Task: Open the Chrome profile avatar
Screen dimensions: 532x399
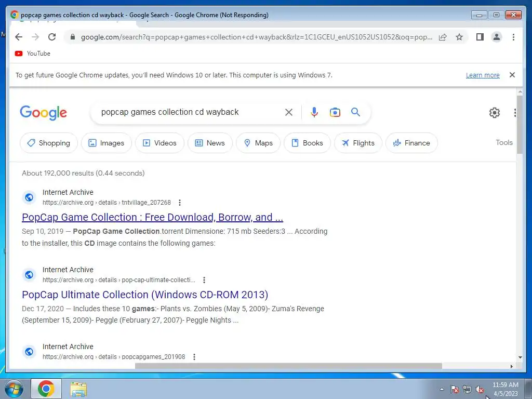Action: [x=497, y=37]
